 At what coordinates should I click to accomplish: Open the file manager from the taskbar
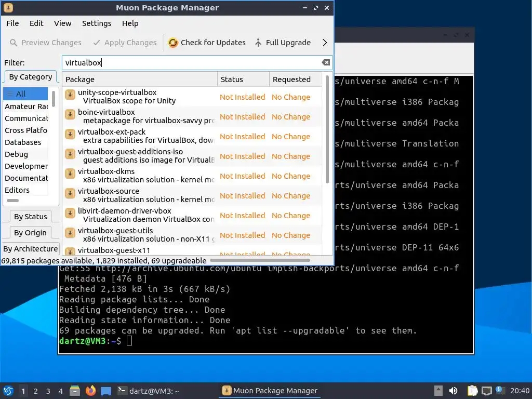(75, 391)
